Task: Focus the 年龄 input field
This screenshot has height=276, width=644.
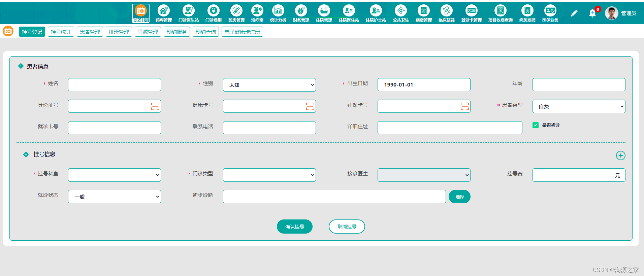Action: [x=579, y=84]
